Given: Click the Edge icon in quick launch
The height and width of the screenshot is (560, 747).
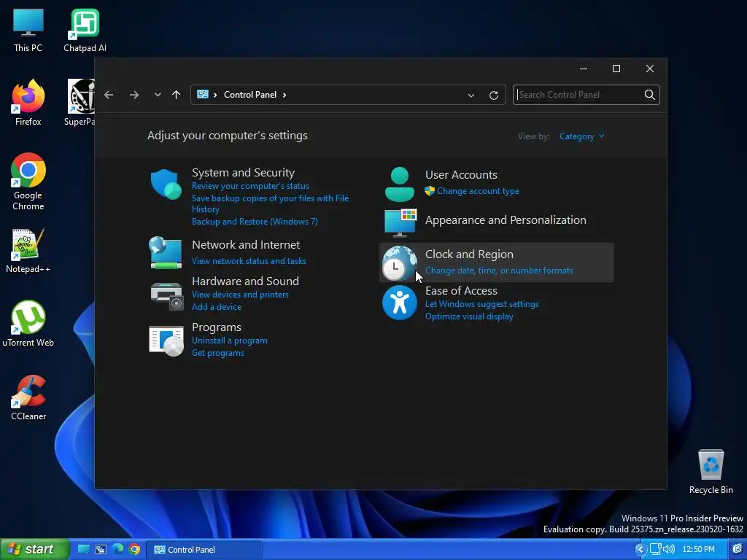Looking at the screenshot, I should pos(117,549).
